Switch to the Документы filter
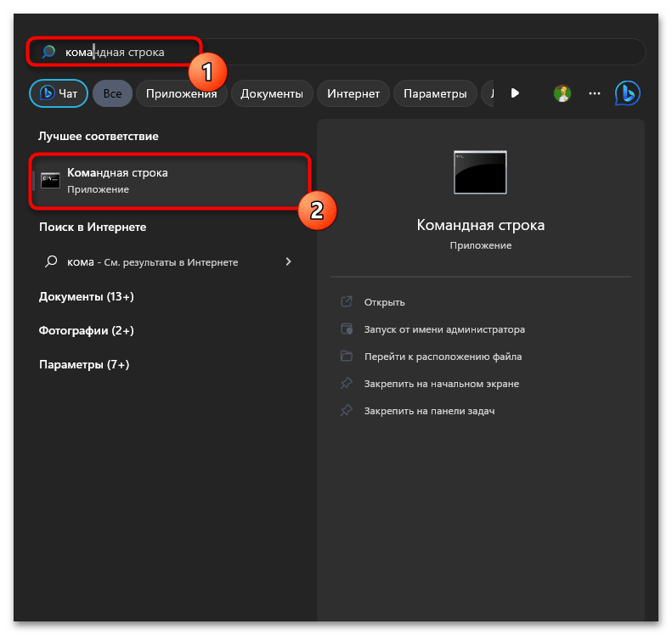 point(272,93)
